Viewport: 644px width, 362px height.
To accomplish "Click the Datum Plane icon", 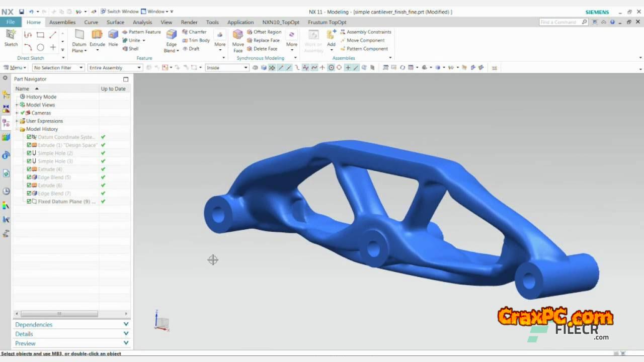I will pyautogui.click(x=79, y=35).
